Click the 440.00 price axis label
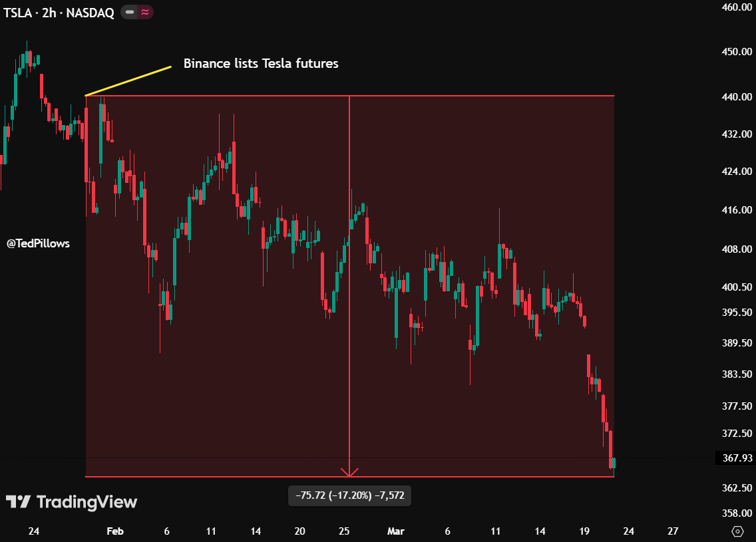756x542 pixels. (x=737, y=97)
